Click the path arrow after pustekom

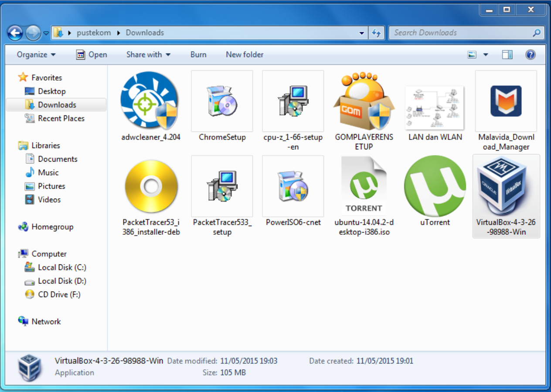pos(118,33)
